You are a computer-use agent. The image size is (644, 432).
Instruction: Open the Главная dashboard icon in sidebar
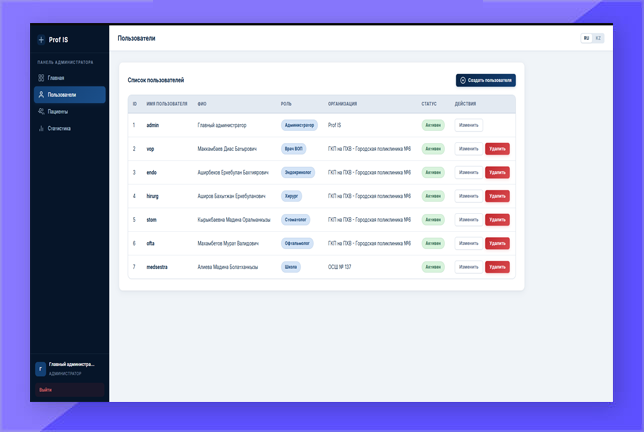pyautogui.click(x=41, y=77)
